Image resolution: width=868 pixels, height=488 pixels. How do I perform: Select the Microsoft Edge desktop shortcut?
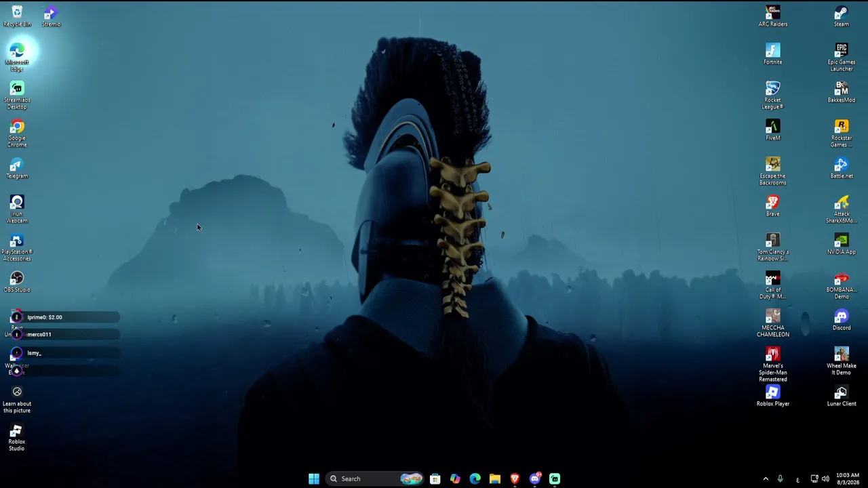coord(17,57)
